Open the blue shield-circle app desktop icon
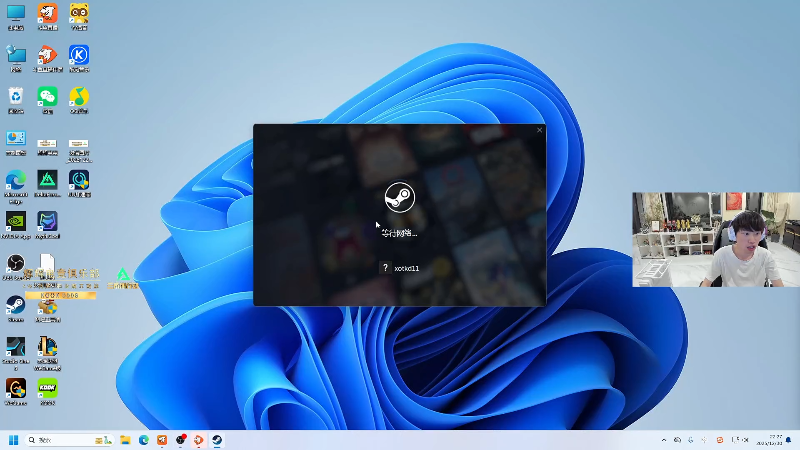This screenshot has height=450, width=800. click(x=79, y=184)
